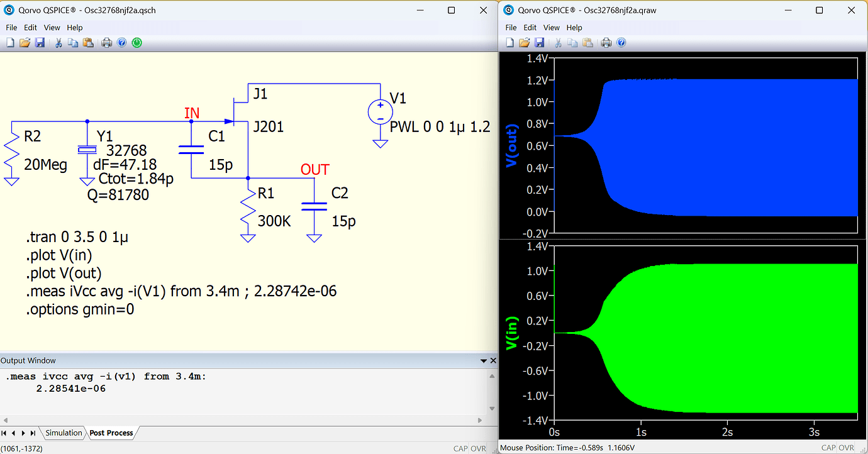Open the View menu of the schematic window
Image resolution: width=868 pixels, height=454 pixels.
coord(52,27)
